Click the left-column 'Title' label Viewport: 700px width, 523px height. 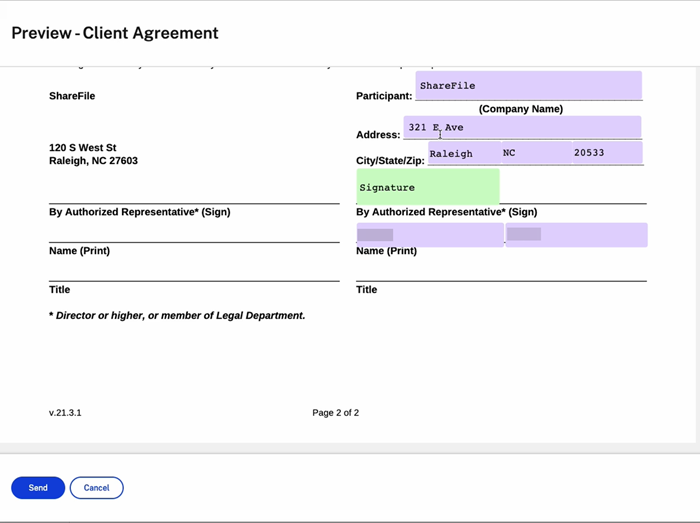pos(59,290)
